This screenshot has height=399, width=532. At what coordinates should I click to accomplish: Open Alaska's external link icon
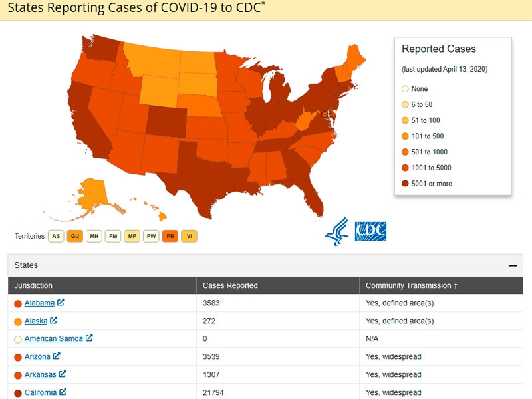[55, 321]
